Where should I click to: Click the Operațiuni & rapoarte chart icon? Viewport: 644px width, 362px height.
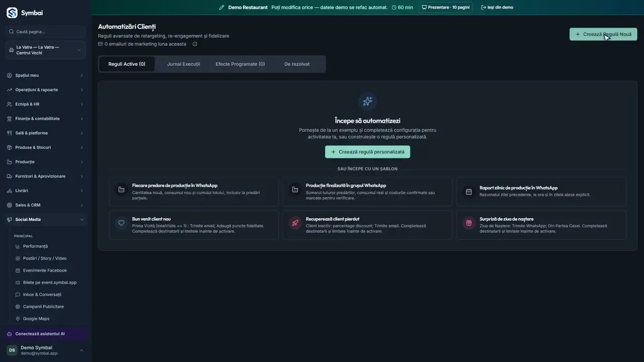coord(10,90)
